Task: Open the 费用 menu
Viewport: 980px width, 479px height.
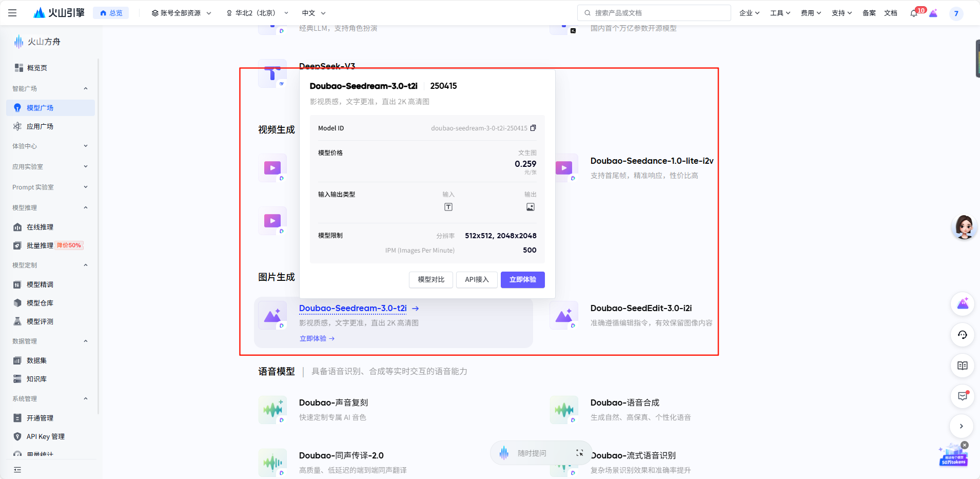Action: (811, 13)
